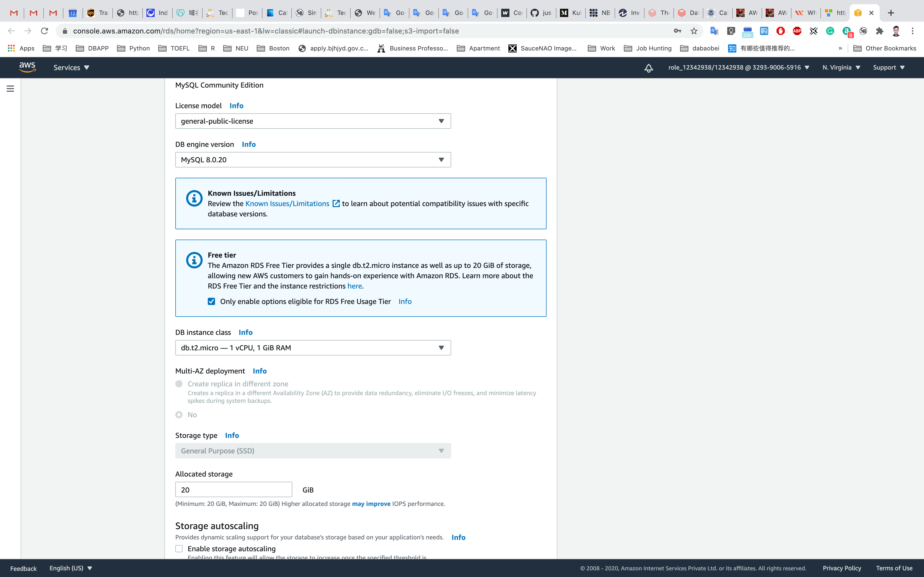
Task: Uncheck Only enable RDS Free Usage Tier options
Action: click(x=211, y=301)
